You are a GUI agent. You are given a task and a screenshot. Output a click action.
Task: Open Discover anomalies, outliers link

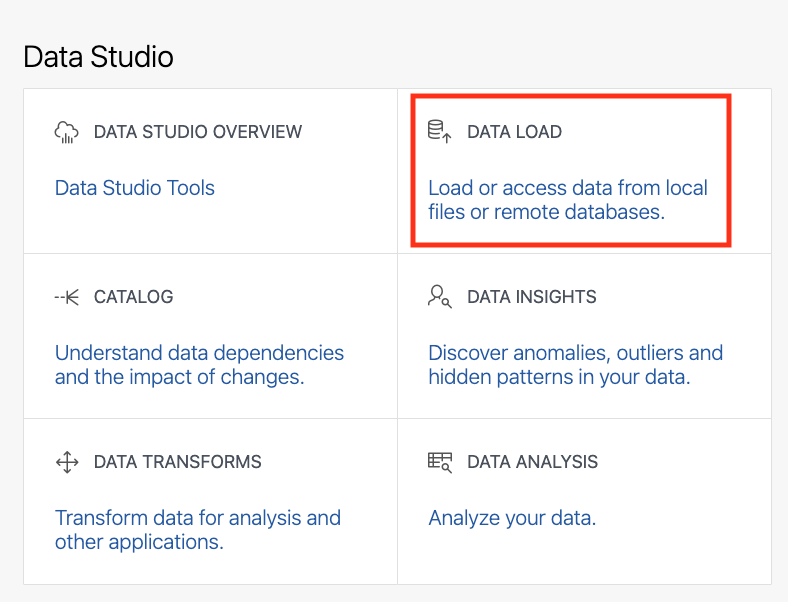[575, 365]
